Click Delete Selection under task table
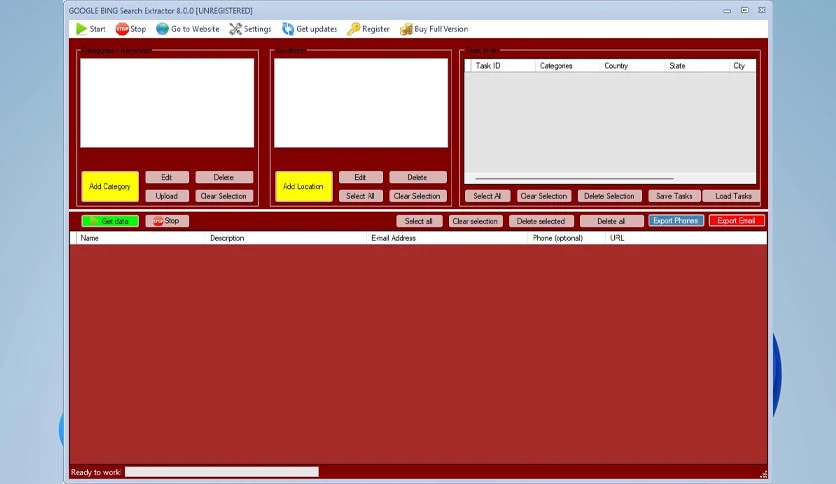Viewport: 836px width, 484px height. tap(609, 196)
